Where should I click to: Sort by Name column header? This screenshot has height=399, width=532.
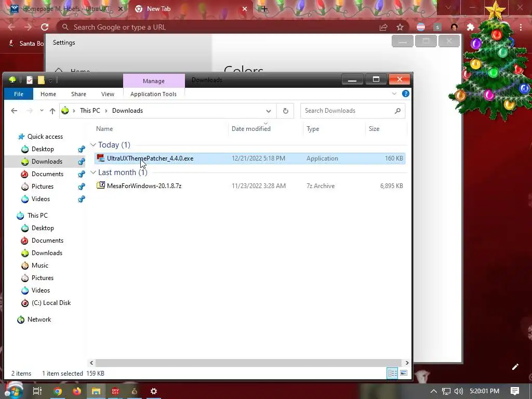[x=104, y=129]
